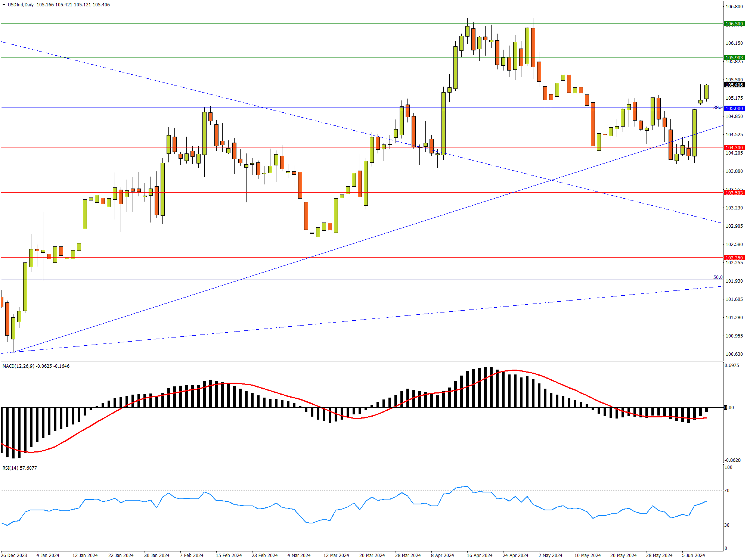Click the black 105.406 current price tag
The image size is (747, 560).
tap(734, 85)
